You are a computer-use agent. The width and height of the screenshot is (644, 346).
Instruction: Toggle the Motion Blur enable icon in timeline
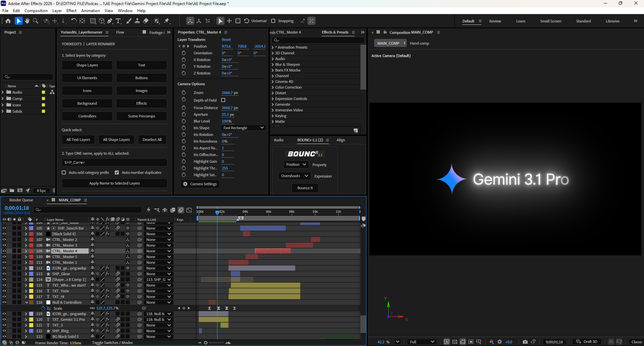(181, 210)
